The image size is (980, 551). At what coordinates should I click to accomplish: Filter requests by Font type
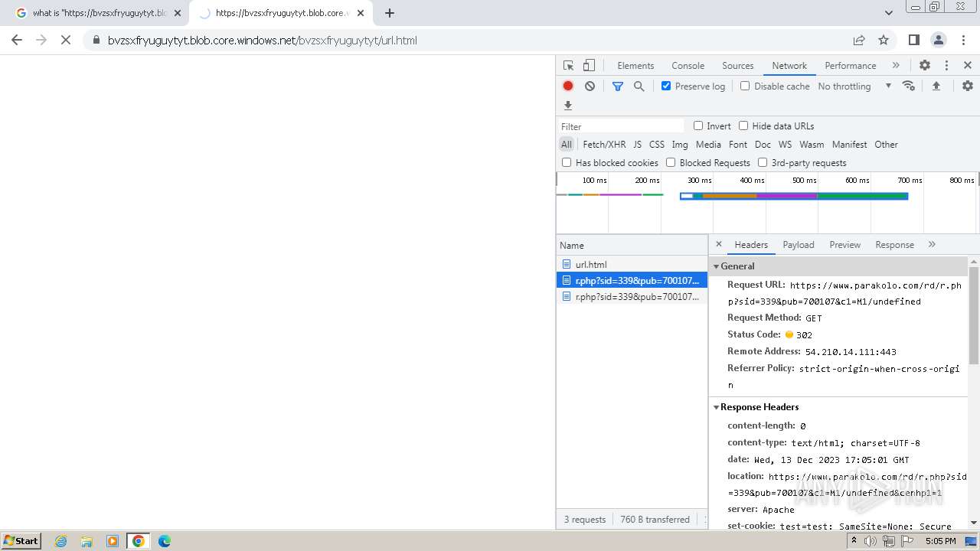tap(738, 145)
